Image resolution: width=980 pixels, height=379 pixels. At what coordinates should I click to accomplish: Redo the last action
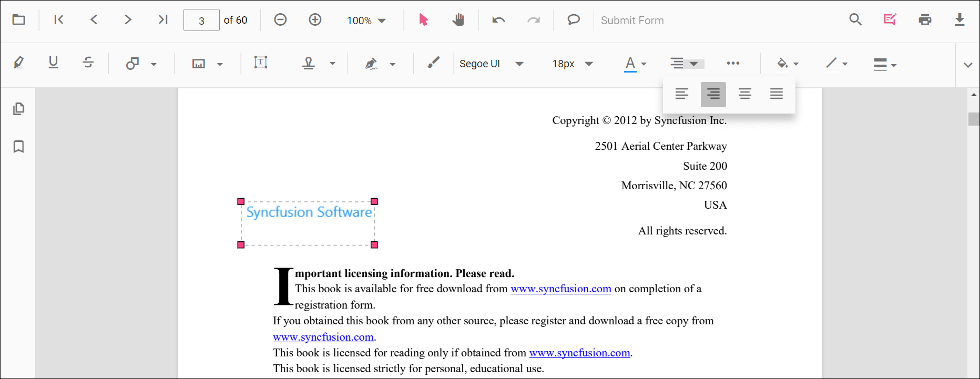534,20
